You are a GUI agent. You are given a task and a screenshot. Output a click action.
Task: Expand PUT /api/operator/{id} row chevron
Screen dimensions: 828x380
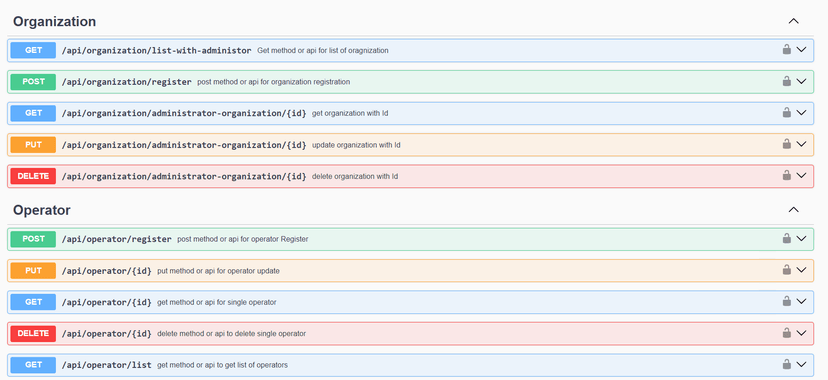click(801, 270)
